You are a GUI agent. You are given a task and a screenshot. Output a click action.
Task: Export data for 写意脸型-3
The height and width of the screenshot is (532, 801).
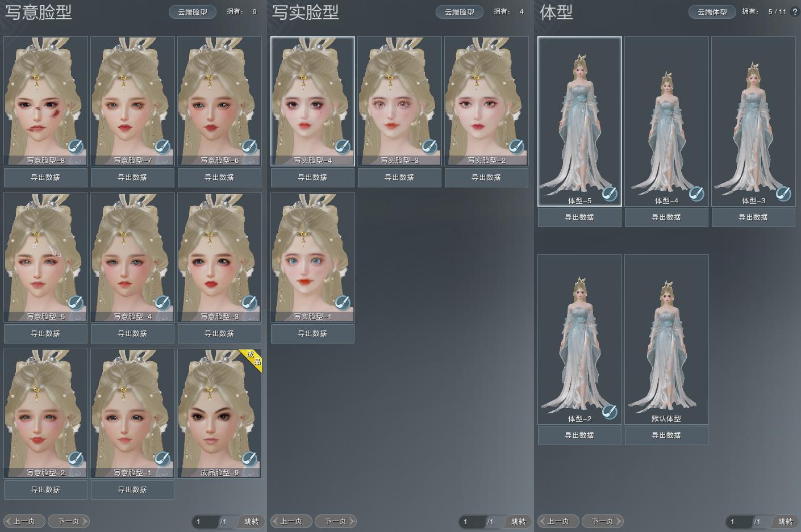point(219,333)
